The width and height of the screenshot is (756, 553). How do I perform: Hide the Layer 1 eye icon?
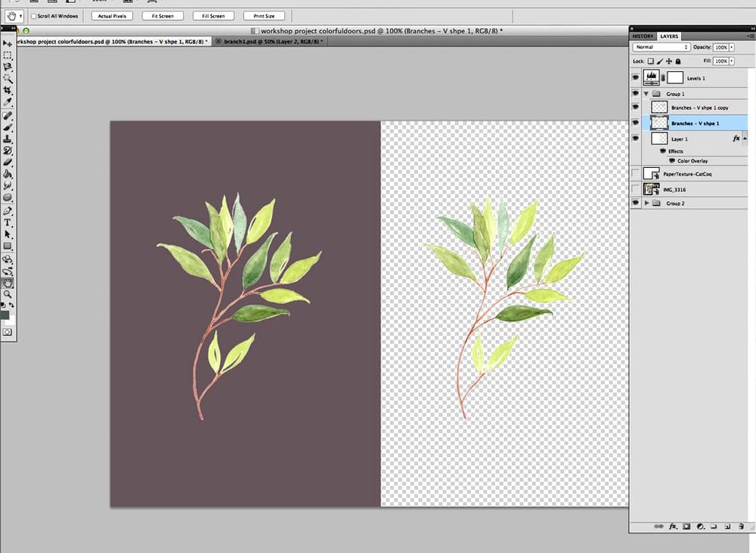(636, 138)
